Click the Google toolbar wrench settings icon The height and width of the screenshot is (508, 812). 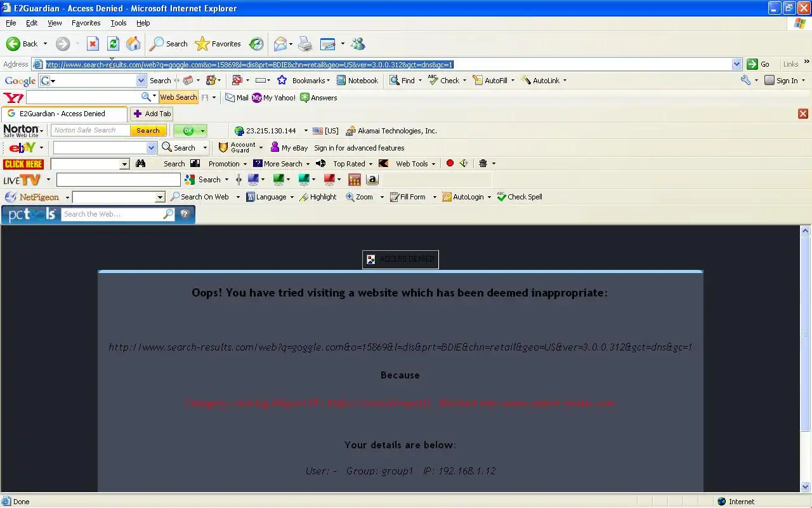click(745, 81)
